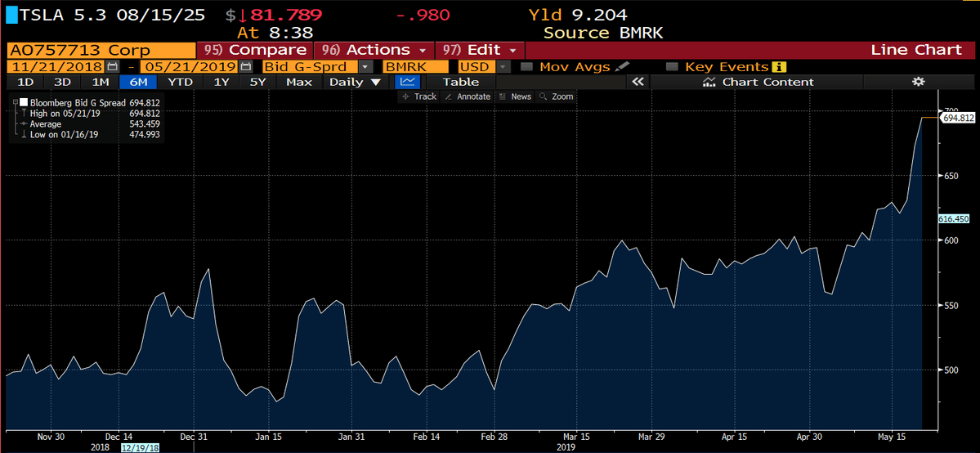Image resolution: width=980 pixels, height=453 pixels.
Task: Switch to the 1Y time range
Action: click(221, 82)
